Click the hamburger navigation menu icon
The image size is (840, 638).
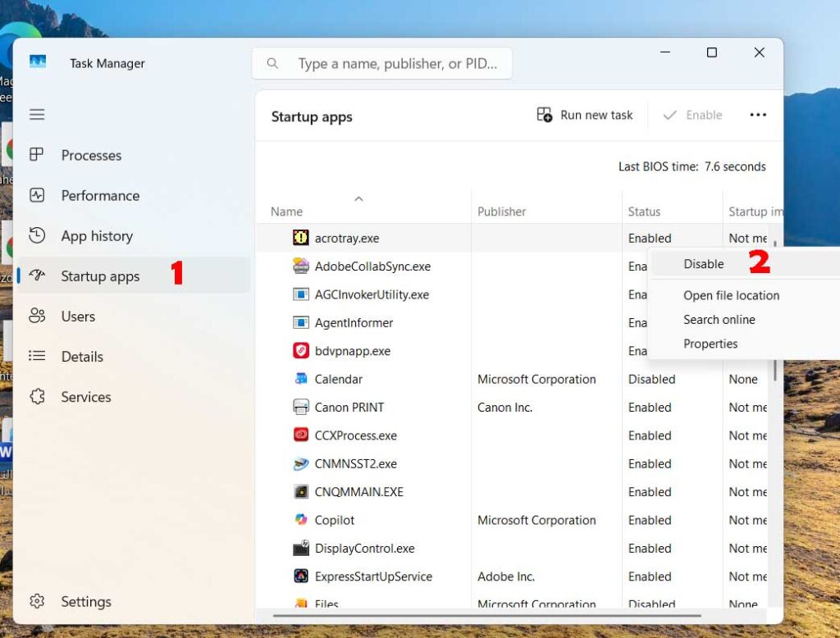point(37,115)
